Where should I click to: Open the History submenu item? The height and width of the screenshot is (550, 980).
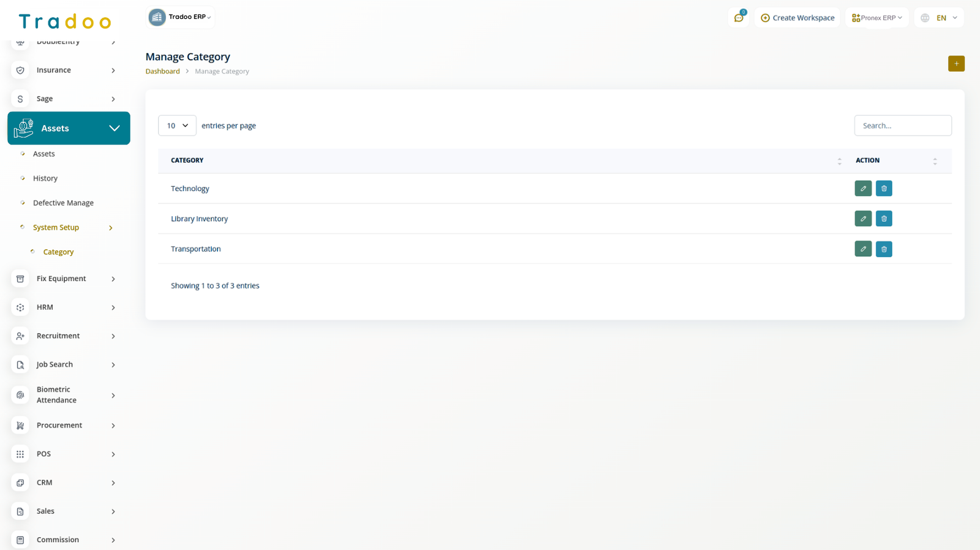[x=45, y=178]
